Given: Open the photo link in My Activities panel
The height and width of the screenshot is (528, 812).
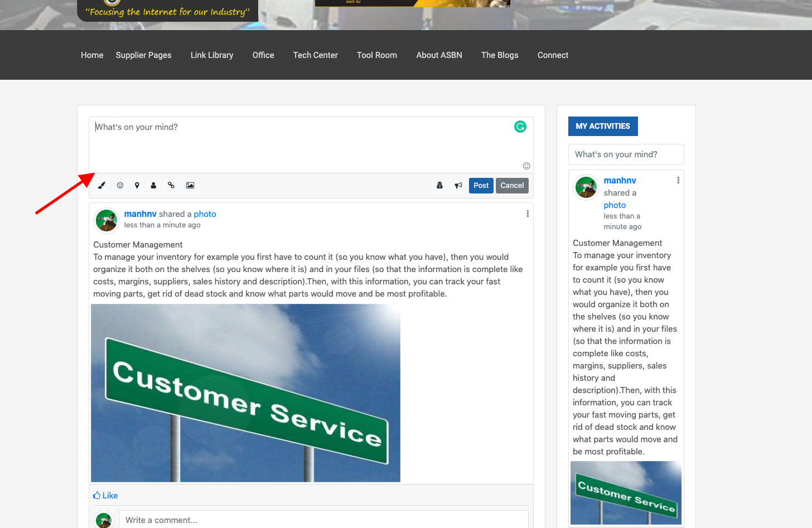Looking at the screenshot, I should tap(615, 205).
